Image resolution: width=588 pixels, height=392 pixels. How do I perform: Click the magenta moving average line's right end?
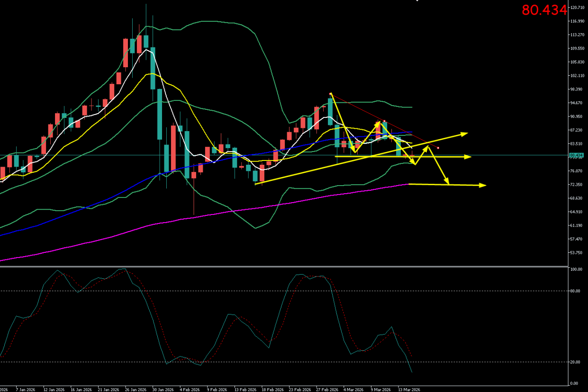point(408,184)
